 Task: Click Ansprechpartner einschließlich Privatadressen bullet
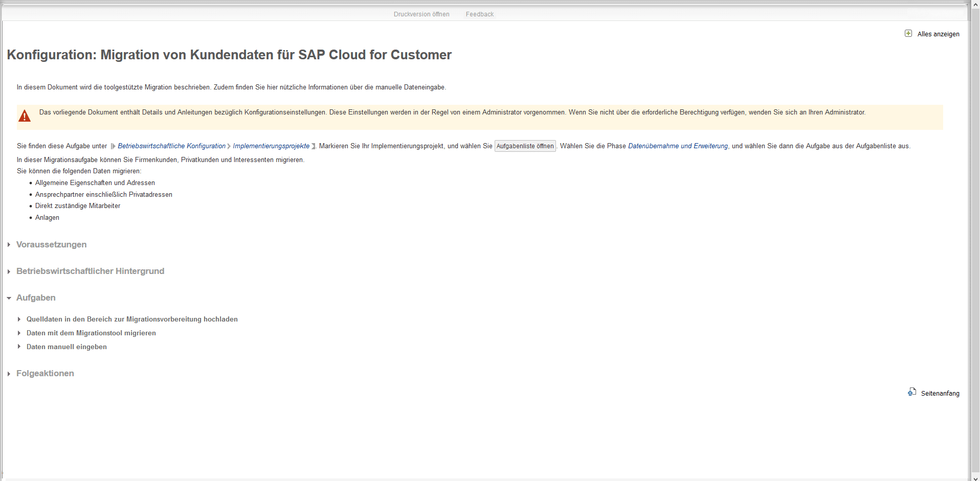tap(103, 195)
